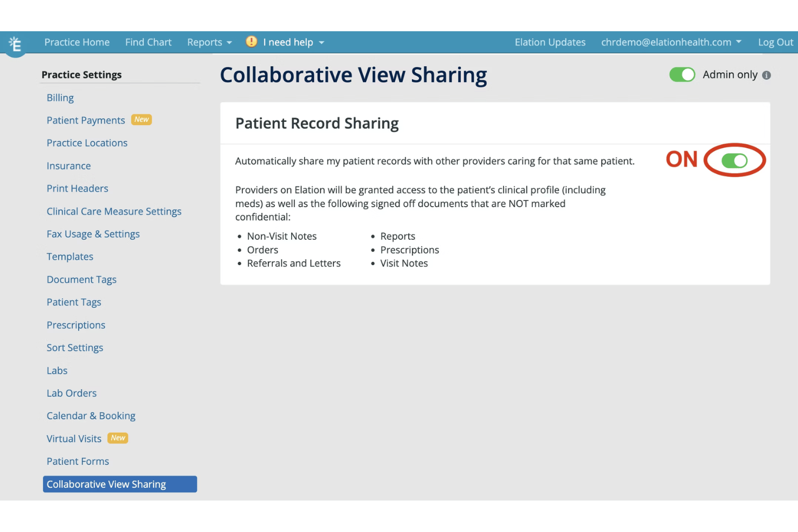Go to Practice Home
This screenshot has width=798, height=532.
pyautogui.click(x=77, y=42)
